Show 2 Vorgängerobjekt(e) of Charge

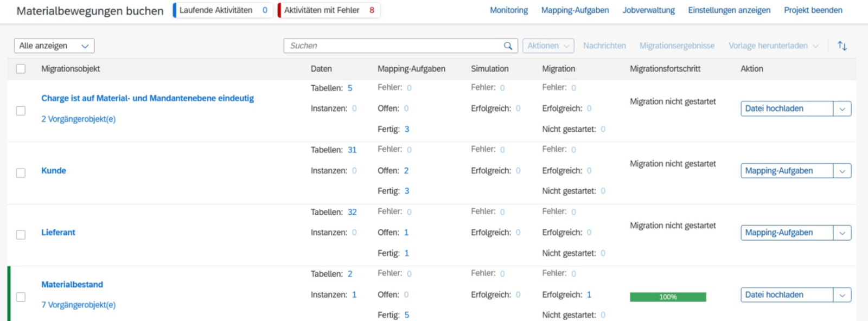[79, 119]
